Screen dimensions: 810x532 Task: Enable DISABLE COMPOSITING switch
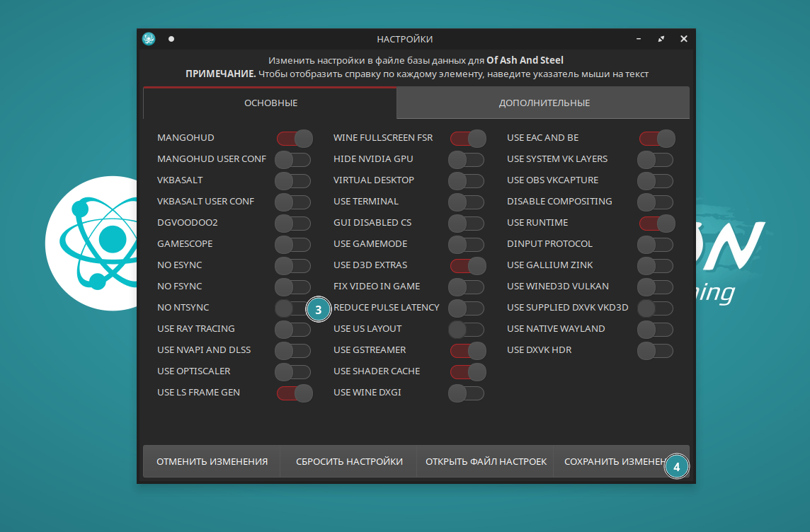pos(656,202)
